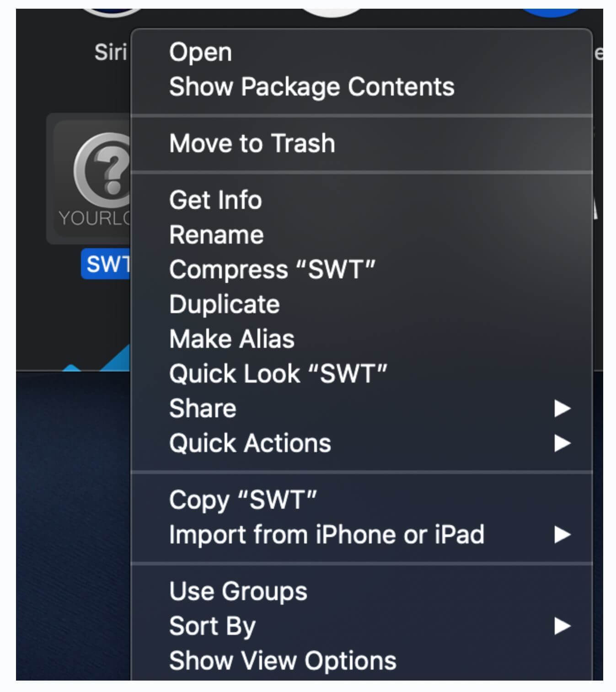The height and width of the screenshot is (692, 616).
Task: Open Show View Options
Action: (283, 661)
